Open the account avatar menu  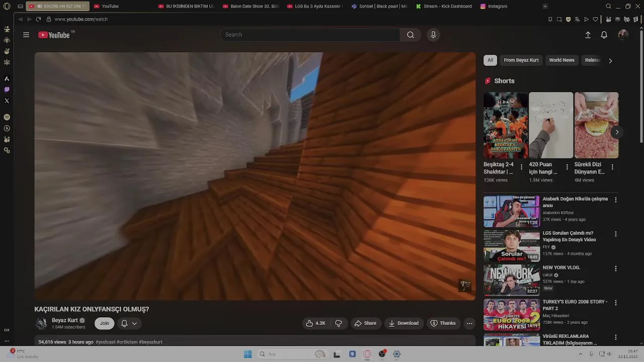pyautogui.click(x=623, y=35)
